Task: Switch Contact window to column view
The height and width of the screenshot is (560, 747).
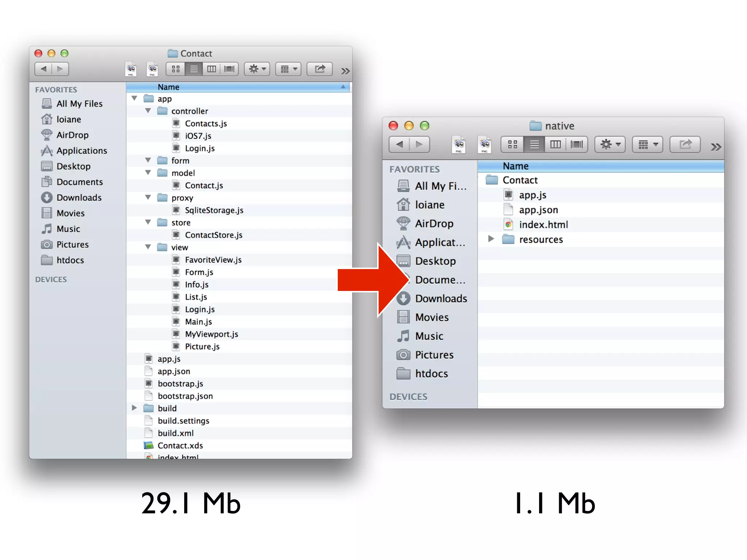Action: pos(212,69)
